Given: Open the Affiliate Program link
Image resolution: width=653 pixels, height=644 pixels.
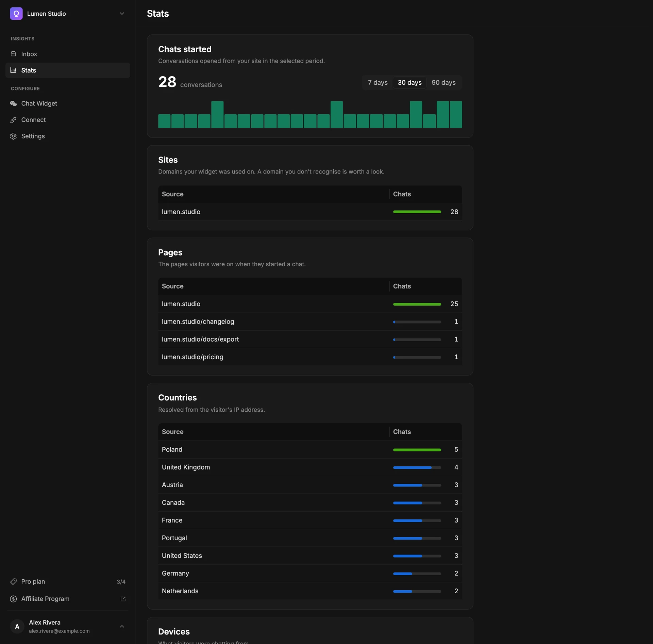Looking at the screenshot, I should pos(68,599).
